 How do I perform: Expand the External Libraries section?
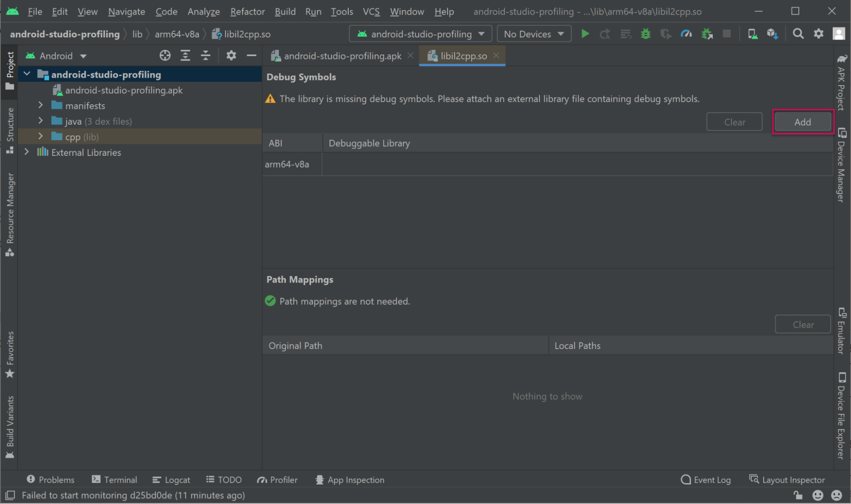pos(26,152)
